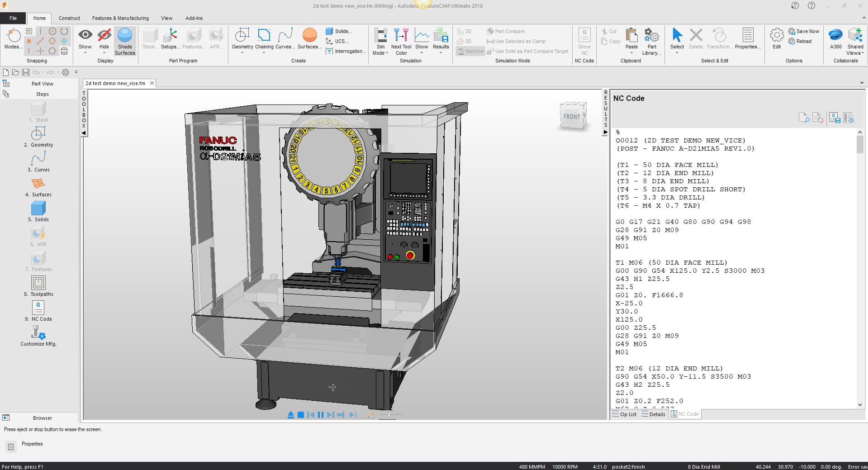
Task: Click the Solids create button
Action: [x=339, y=31]
